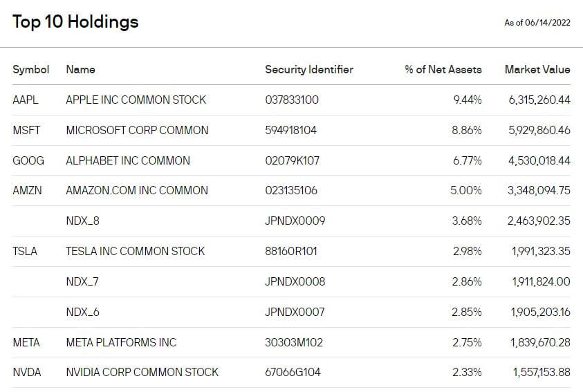Select the NDX_8 holding name
Screen dimensions: 583x392
83,221
